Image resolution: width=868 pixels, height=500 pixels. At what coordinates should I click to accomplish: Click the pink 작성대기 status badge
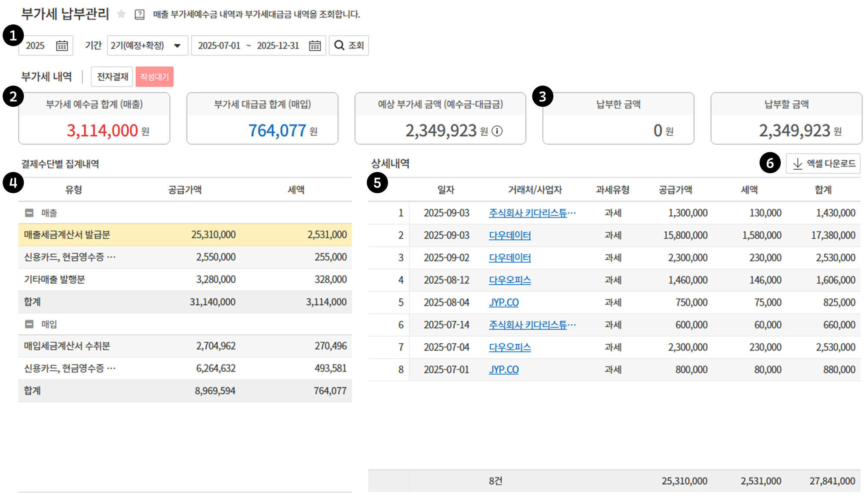[x=155, y=77]
